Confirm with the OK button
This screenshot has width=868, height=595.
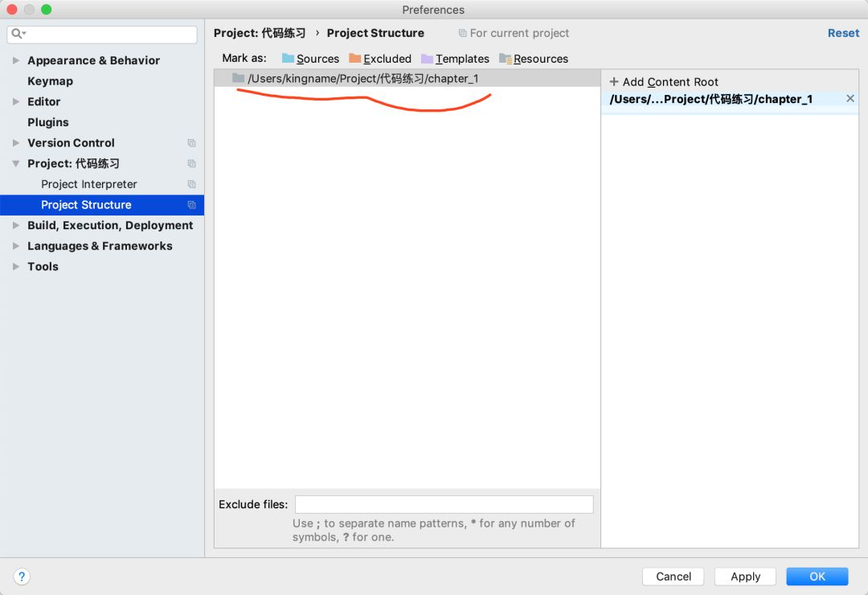[817, 577]
